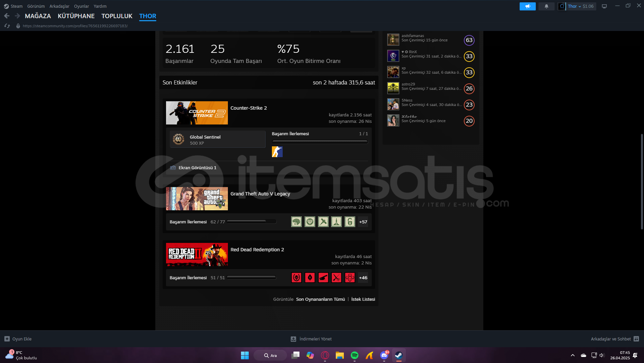Open Son Oynananların Tümü link

[320, 299]
